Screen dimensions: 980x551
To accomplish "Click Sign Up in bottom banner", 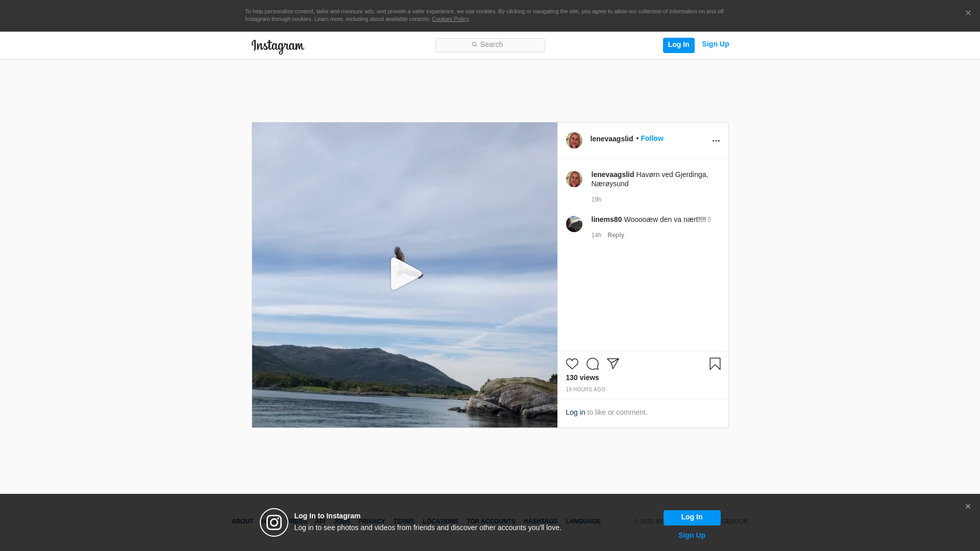I will pyautogui.click(x=692, y=535).
